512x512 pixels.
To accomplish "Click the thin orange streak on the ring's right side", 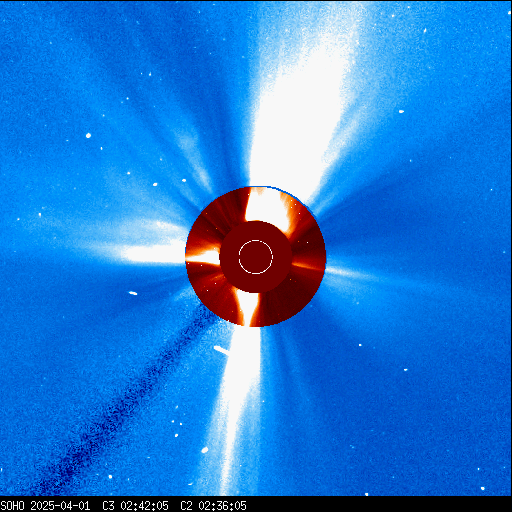I will (x=308, y=266).
